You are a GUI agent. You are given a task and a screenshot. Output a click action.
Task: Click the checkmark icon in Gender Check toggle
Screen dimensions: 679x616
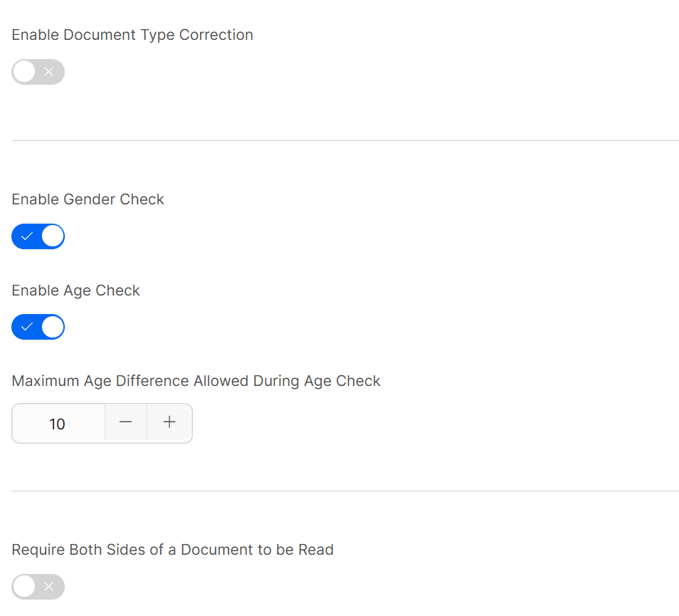pyautogui.click(x=27, y=236)
